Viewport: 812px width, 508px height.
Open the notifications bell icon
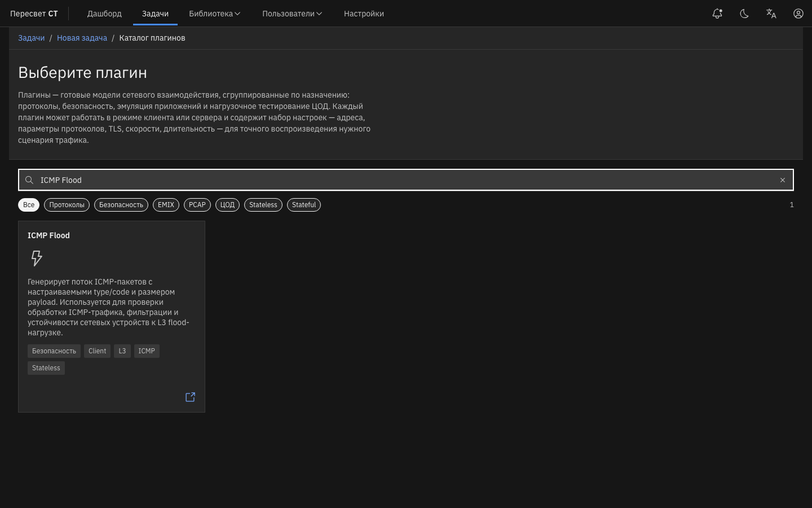click(x=717, y=14)
